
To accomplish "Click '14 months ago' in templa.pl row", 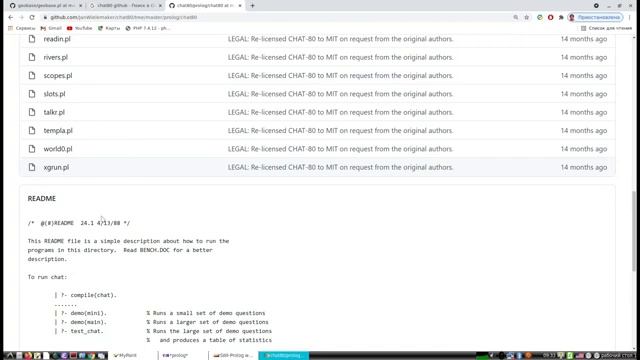I will pyautogui.click(x=584, y=131).
